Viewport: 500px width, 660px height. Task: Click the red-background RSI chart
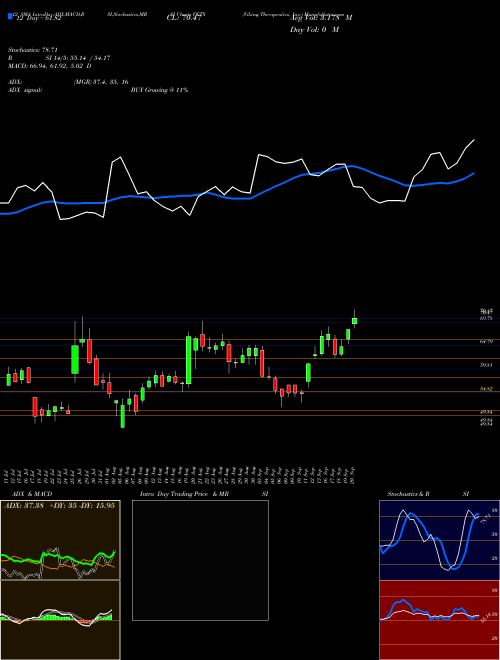[x=439, y=620]
